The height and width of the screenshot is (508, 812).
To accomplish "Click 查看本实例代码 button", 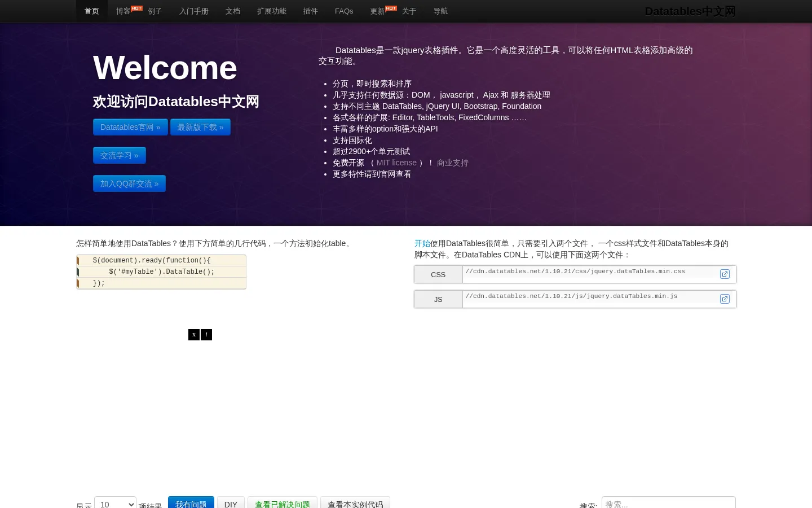I will coord(355,503).
